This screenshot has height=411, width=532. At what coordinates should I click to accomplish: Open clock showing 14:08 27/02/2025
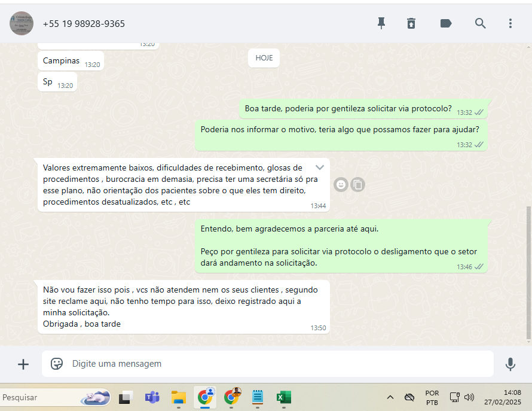[x=503, y=397]
